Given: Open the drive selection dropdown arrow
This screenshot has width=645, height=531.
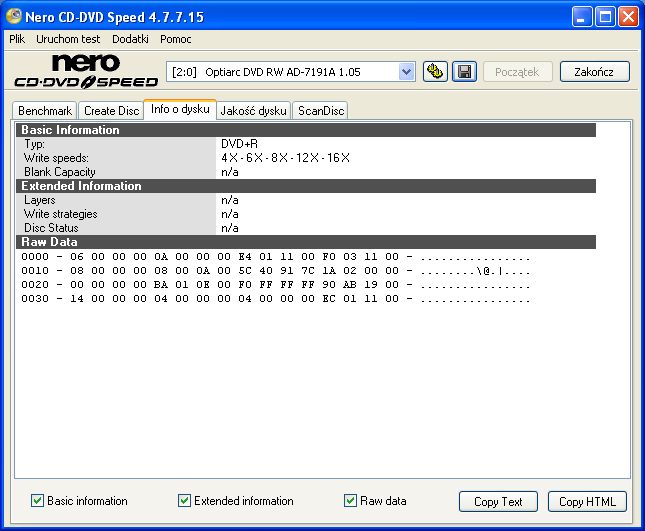Looking at the screenshot, I should 406,72.
